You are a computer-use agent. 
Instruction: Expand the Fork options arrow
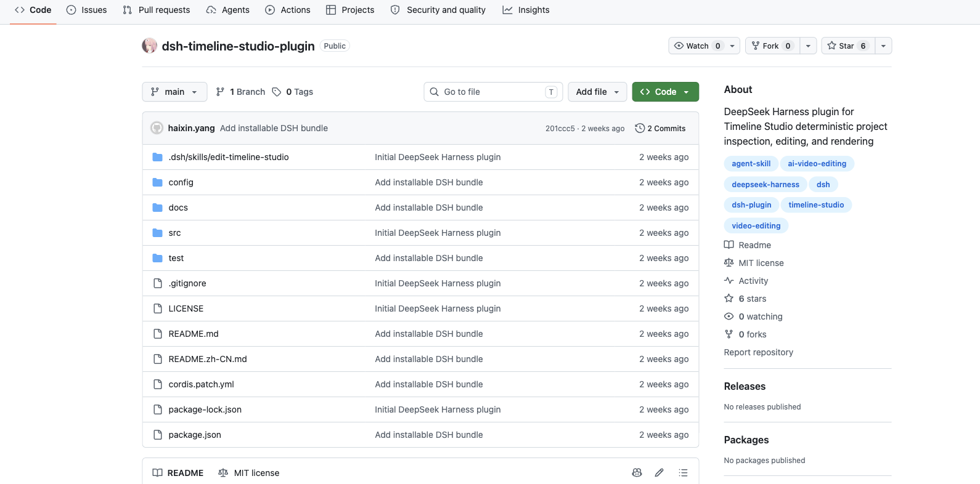[808, 46]
